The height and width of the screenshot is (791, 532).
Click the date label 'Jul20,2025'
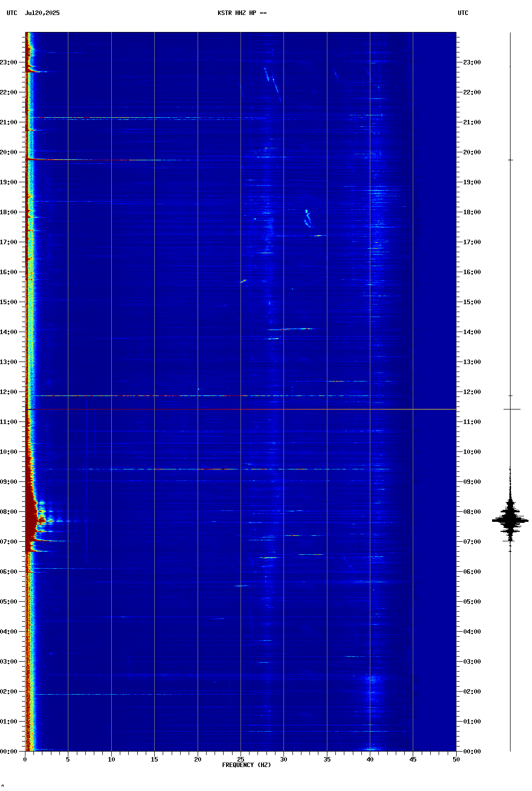click(x=42, y=13)
